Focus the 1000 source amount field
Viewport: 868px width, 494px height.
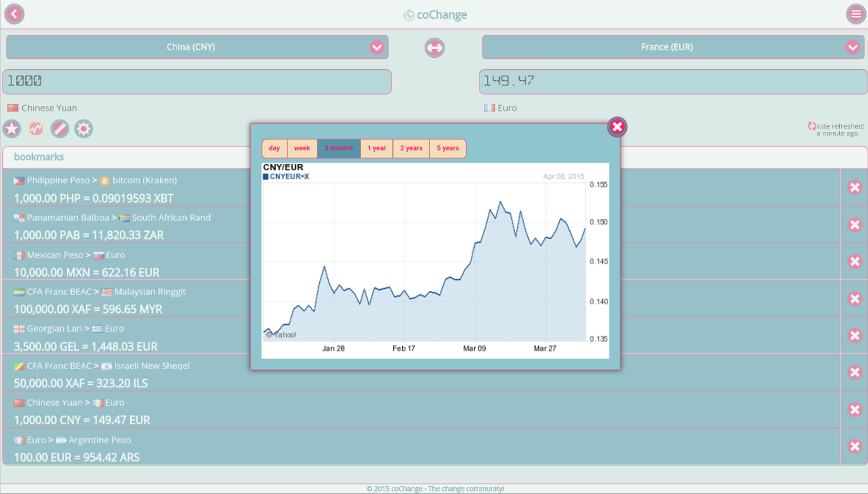pos(197,82)
